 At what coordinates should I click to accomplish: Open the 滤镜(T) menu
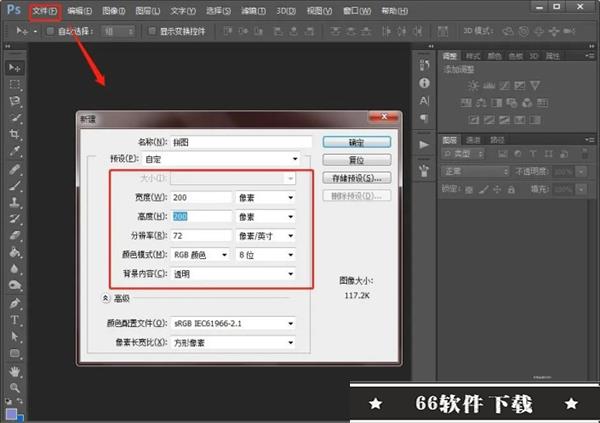[x=253, y=11]
